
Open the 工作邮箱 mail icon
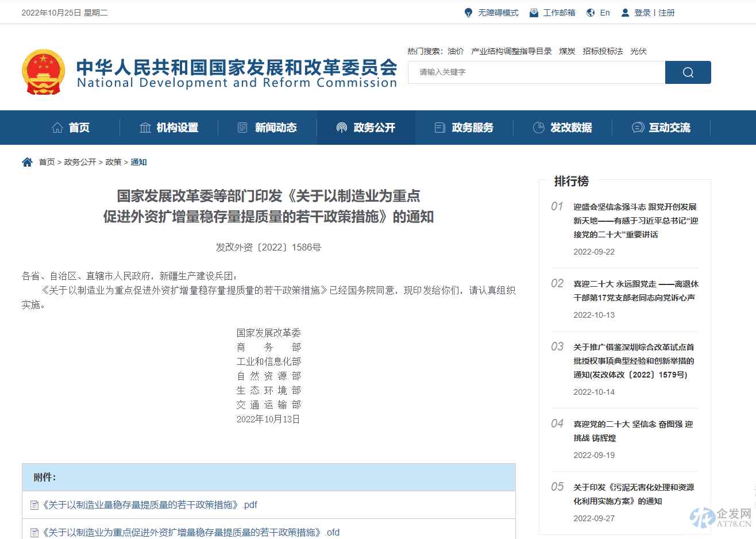pos(533,12)
